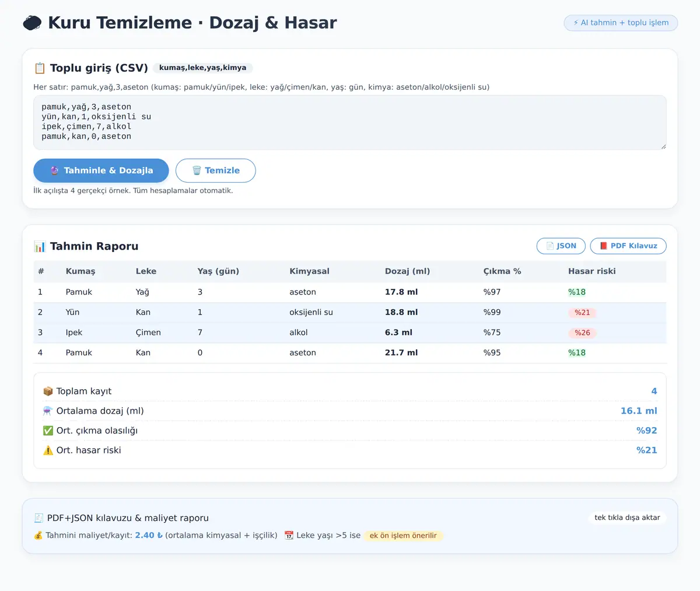Select the Leke column header
Screen dimensions: 700x591
click(x=146, y=271)
